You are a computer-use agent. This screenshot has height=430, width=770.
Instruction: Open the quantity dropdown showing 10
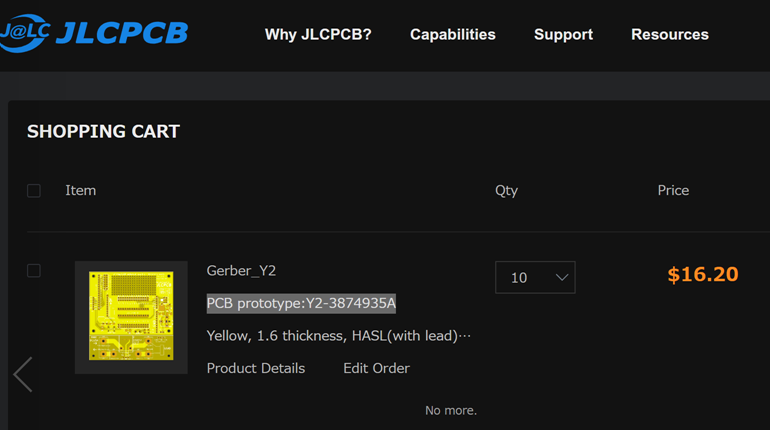tap(535, 277)
